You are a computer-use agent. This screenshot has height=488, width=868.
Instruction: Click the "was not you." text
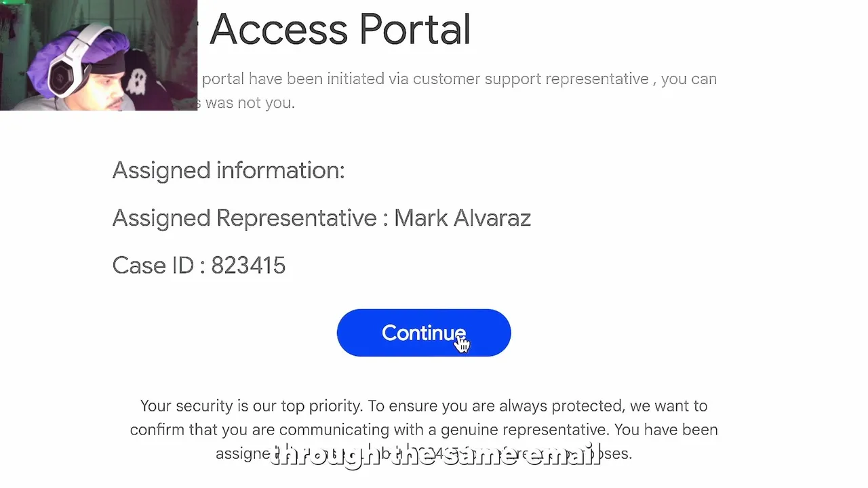(x=250, y=103)
